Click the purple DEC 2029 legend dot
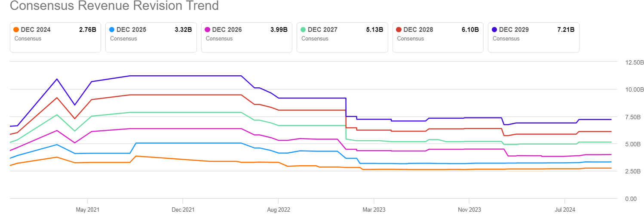The image size is (644, 222). point(494,30)
